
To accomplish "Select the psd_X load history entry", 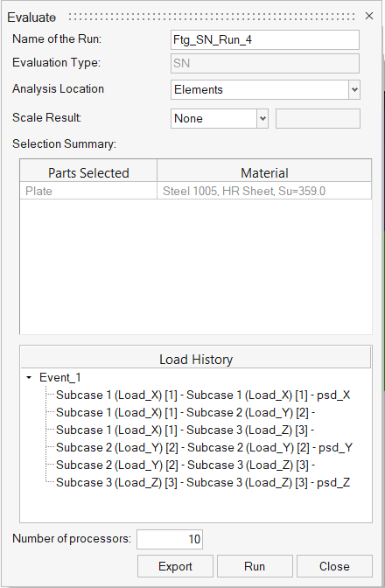I will (x=203, y=395).
